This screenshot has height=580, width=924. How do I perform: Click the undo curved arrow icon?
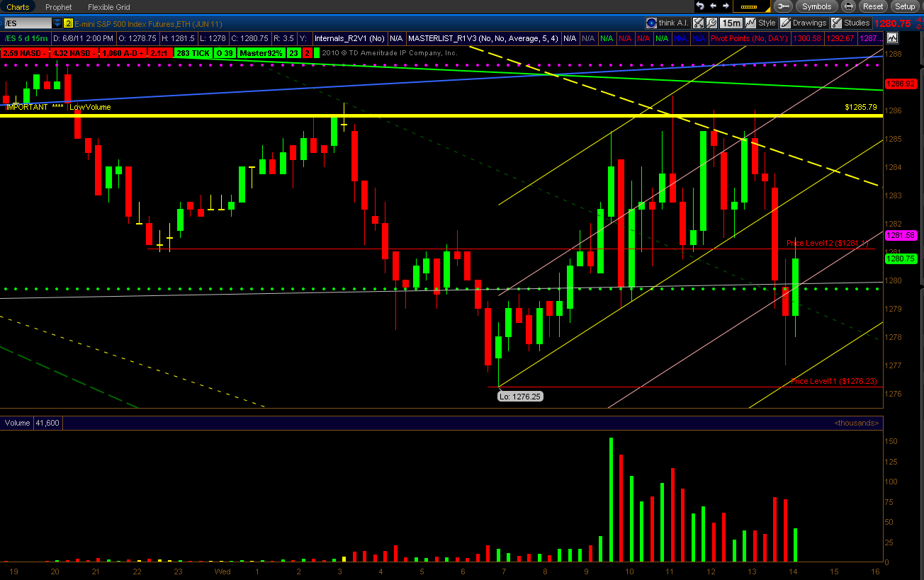coord(699,6)
